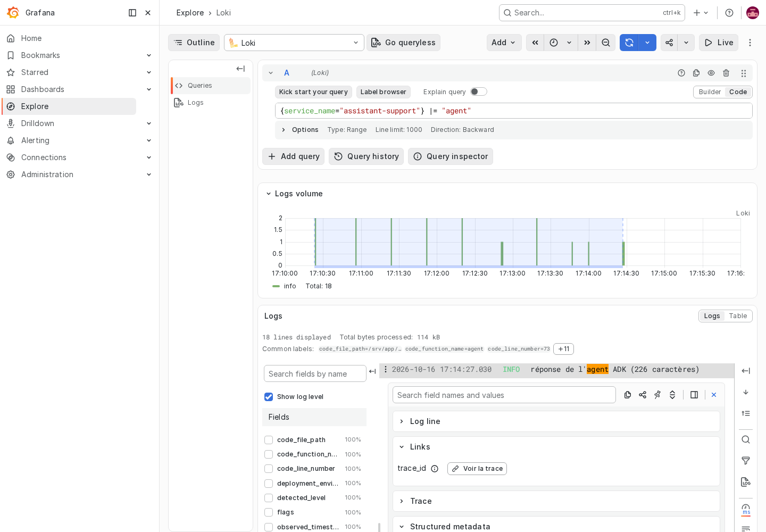Click the Add query button
766x532 pixels.
(293, 156)
